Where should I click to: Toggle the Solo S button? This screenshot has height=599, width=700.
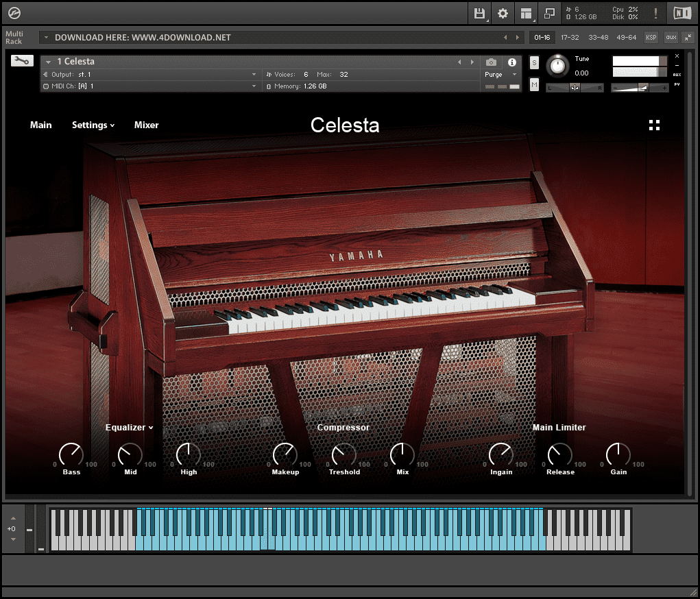coord(534,63)
